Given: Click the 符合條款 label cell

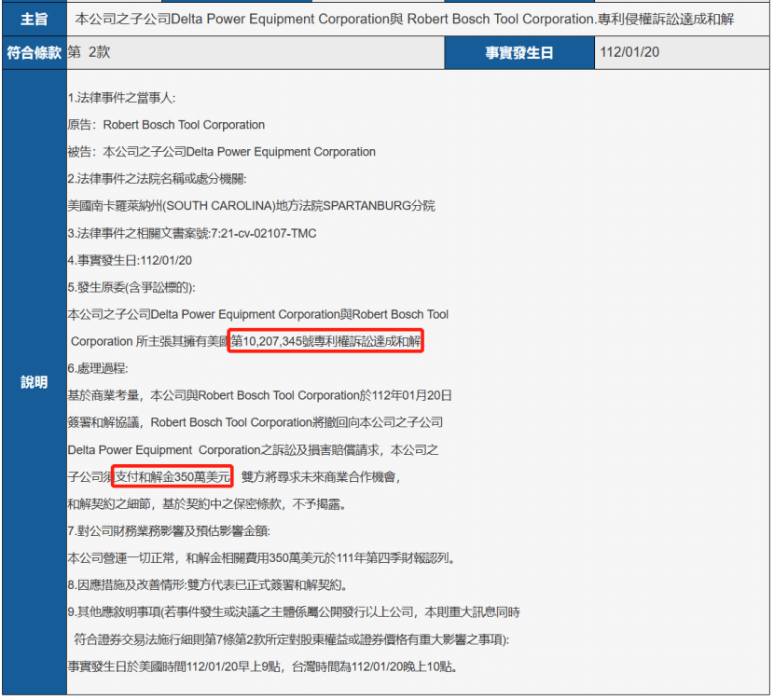Looking at the screenshot, I should coord(35,52).
